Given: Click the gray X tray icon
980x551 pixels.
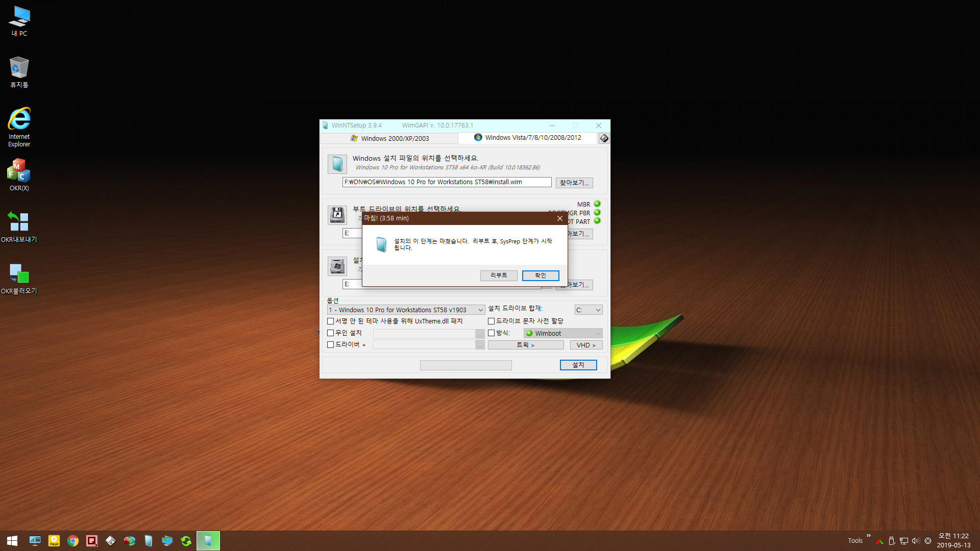Looking at the screenshot, I should click(928, 541).
